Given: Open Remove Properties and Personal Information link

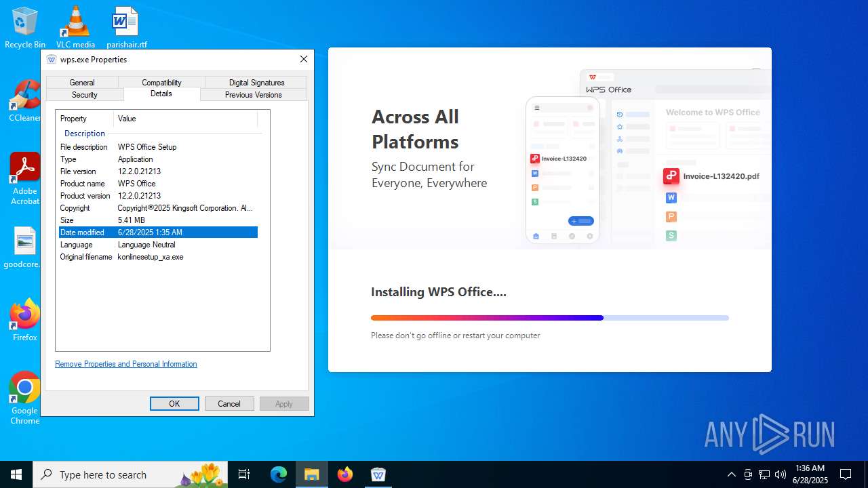Looking at the screenshot, I should pyautogui.click(x=126, y=364).
